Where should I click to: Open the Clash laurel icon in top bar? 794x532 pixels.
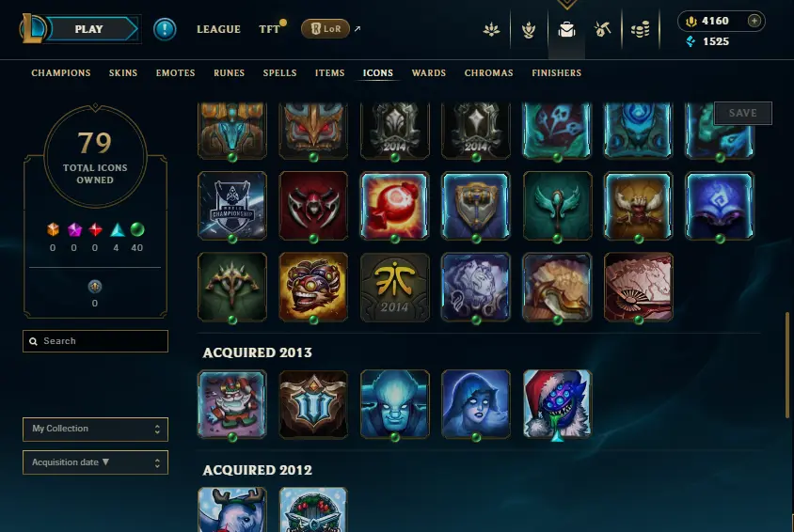pyautogui.click(x=491, y=30)
